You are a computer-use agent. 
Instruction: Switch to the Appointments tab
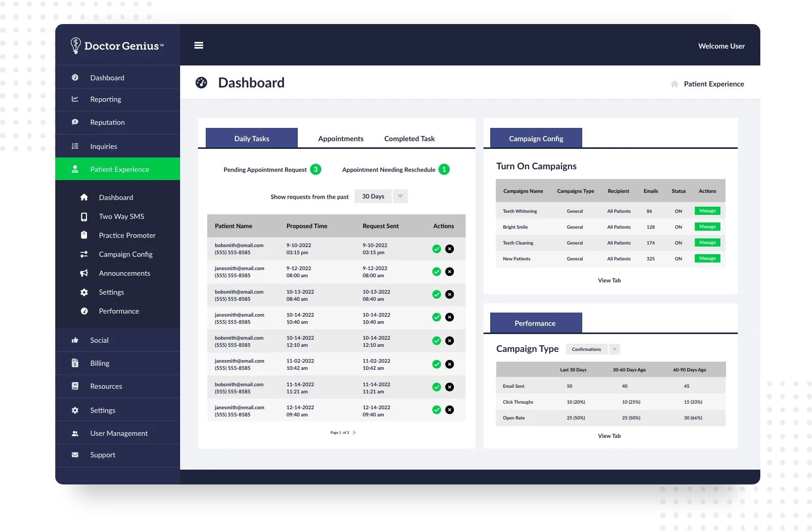click(341, 139)
